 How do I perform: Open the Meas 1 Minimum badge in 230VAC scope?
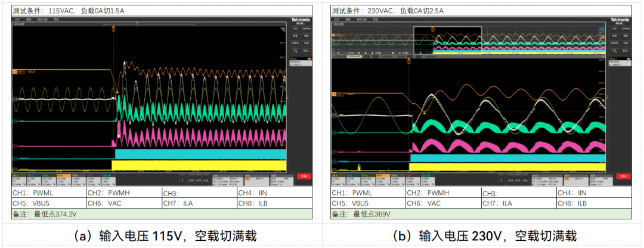(620, 62)
